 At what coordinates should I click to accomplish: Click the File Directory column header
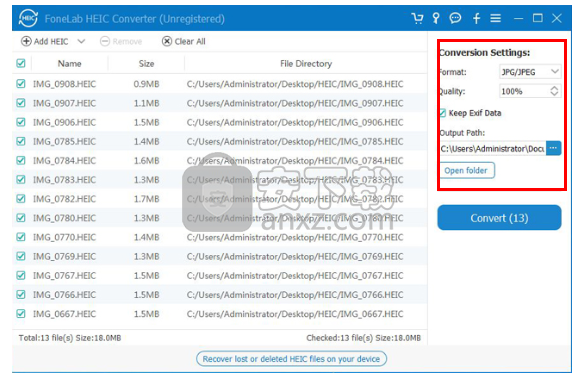coord(306,64)
